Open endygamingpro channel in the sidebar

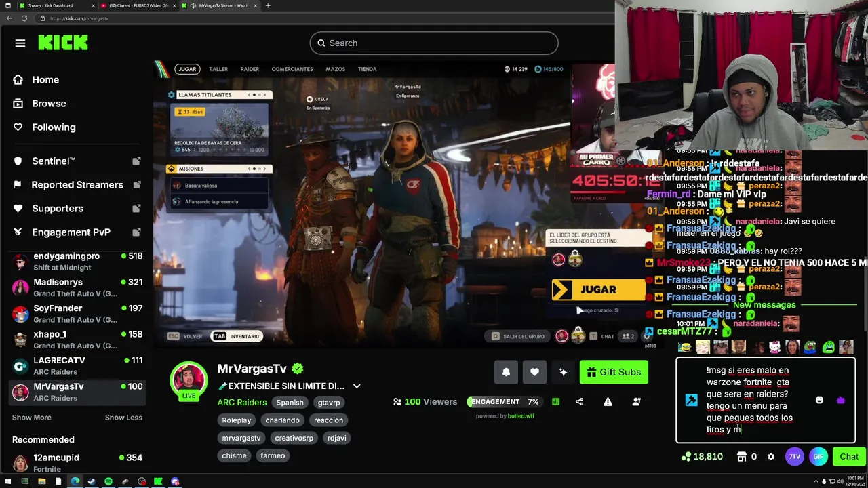[77, 262]
